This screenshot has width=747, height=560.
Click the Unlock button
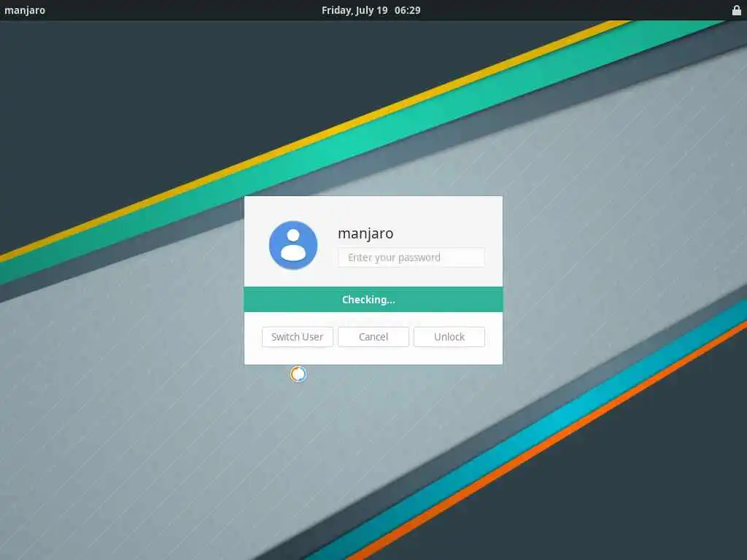449,337
